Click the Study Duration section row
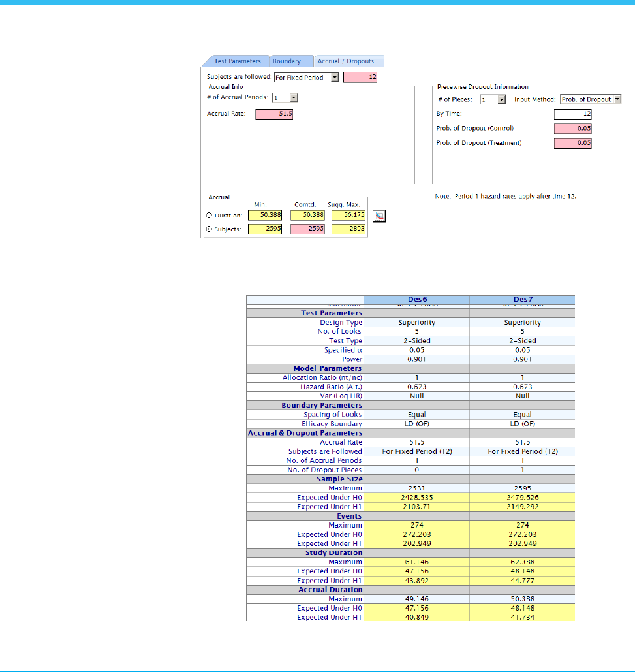The height and width of the screenshot is (672, 635). [410, 553]
